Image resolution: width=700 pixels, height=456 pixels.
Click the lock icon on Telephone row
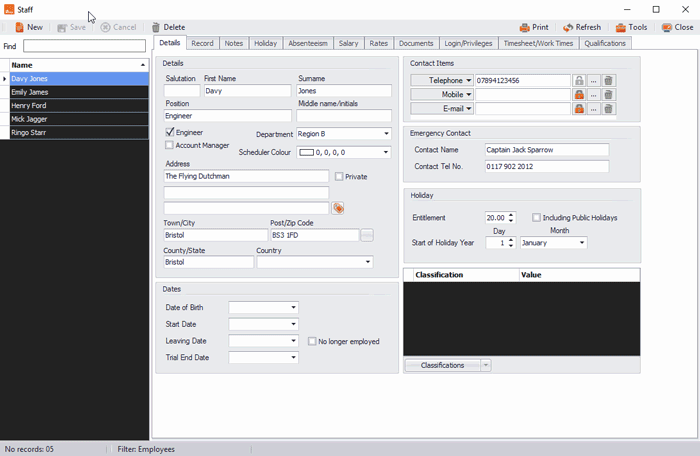point(579,80)
